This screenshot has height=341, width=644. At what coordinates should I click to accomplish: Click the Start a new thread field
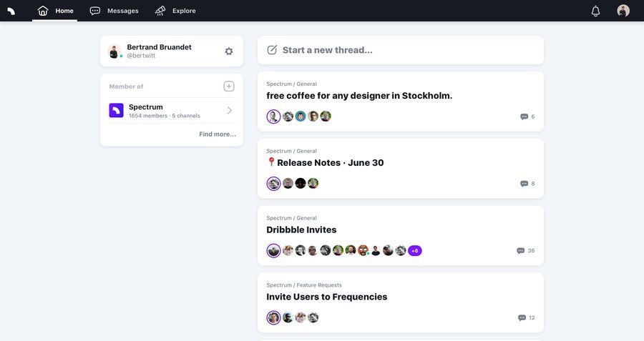pyautogui.click(x=401, y=50)
